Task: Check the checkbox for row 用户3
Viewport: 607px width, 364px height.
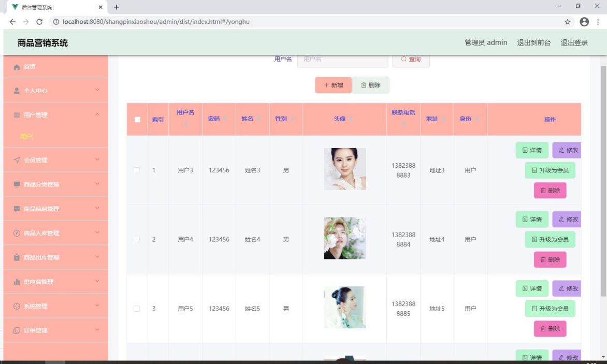Action: tap(137, 170)
